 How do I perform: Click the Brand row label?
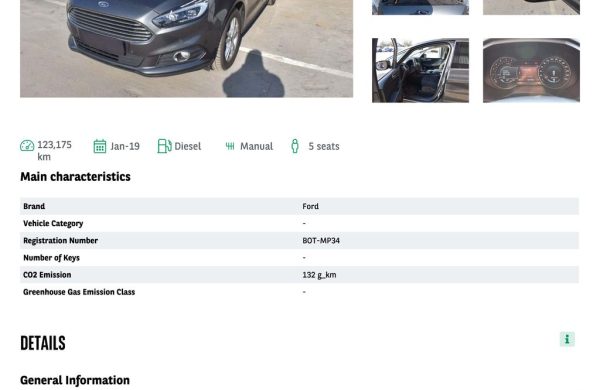[x=34, y=206]
